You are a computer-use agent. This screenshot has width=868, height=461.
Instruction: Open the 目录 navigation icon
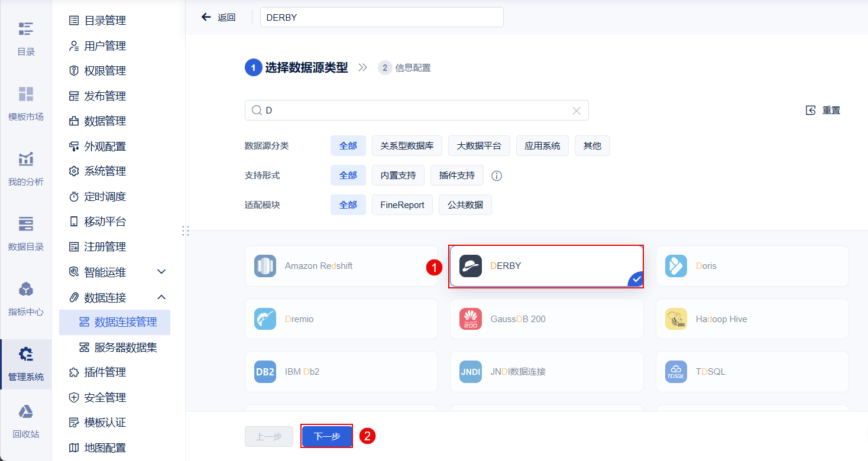pos(25,28)
